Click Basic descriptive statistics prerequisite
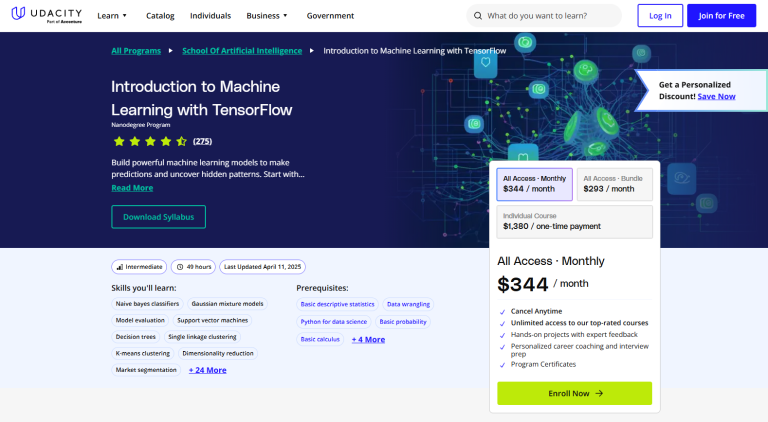The image size is (768, 422). 337,304
